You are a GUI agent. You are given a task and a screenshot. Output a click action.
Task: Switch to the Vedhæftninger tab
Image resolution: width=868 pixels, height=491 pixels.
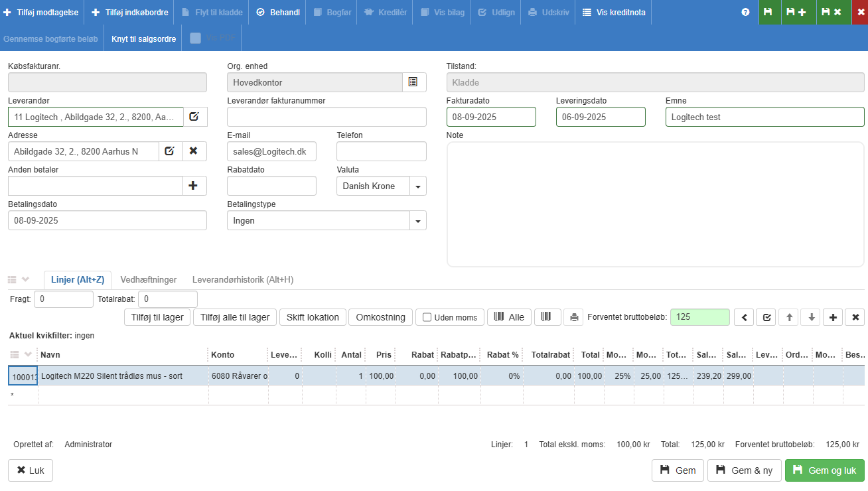point(149,279)
